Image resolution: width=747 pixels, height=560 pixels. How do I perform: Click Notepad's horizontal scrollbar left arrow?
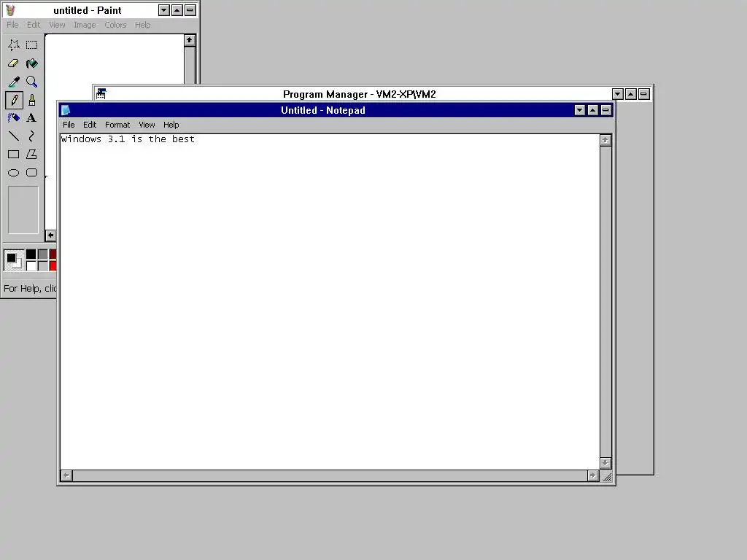coord(66,475)
